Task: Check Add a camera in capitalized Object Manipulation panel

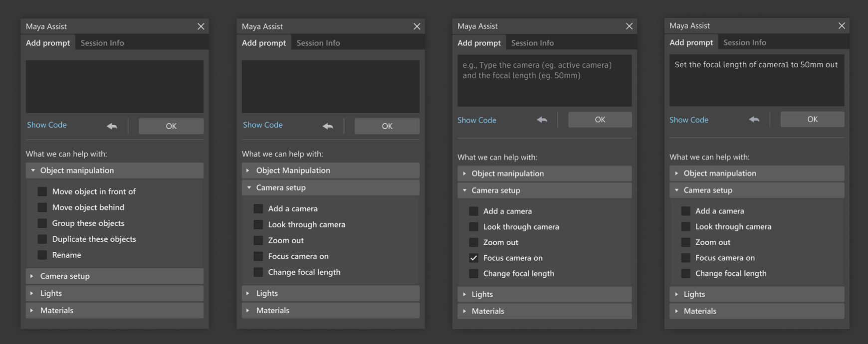Action: (258, 209)
